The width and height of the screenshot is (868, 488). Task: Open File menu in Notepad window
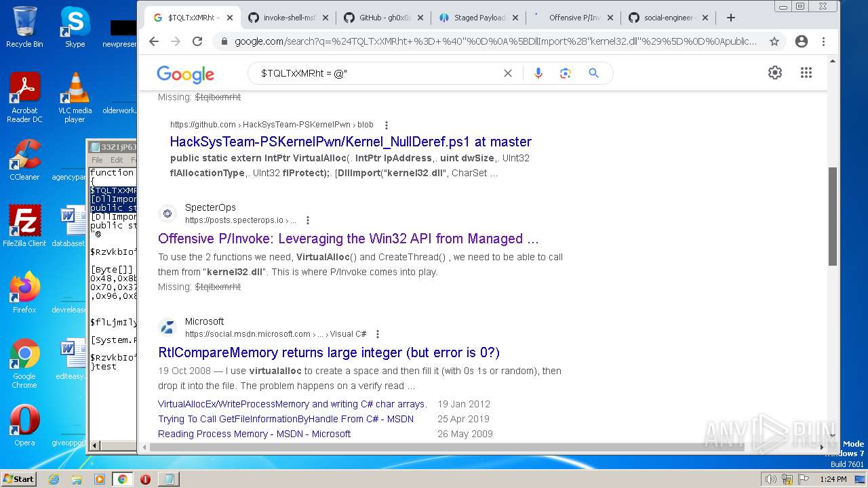(x=97, y=160)
